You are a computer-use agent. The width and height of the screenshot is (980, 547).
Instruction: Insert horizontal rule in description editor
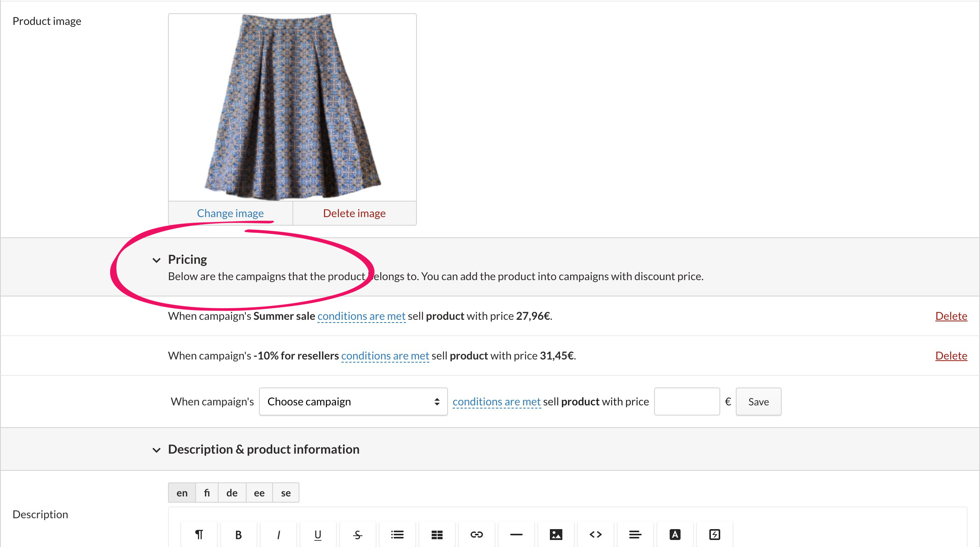coord(516,535)
